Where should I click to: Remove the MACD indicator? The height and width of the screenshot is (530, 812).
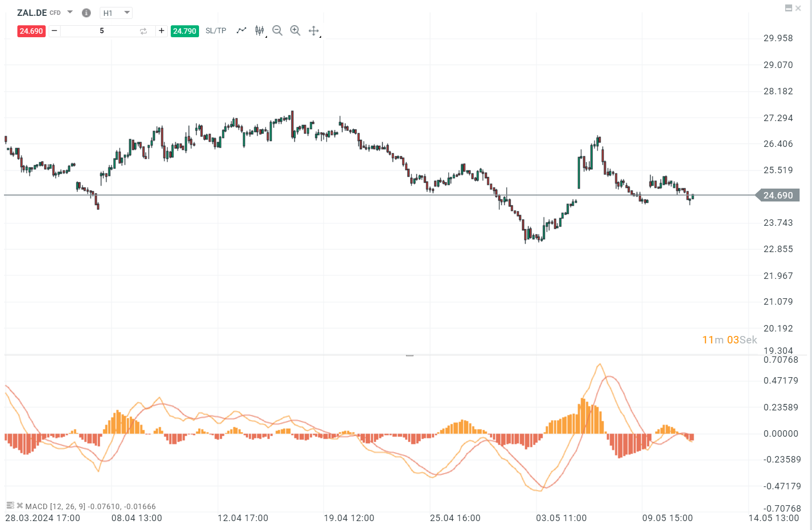point(20,506)
